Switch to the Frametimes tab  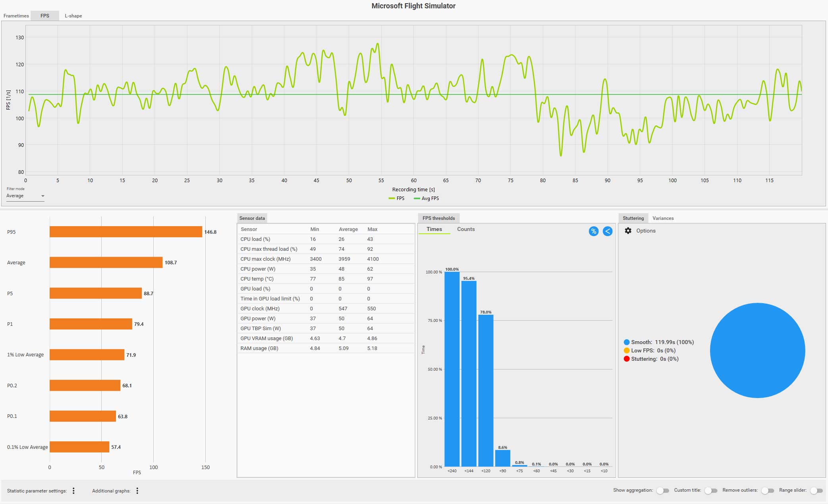16,16
